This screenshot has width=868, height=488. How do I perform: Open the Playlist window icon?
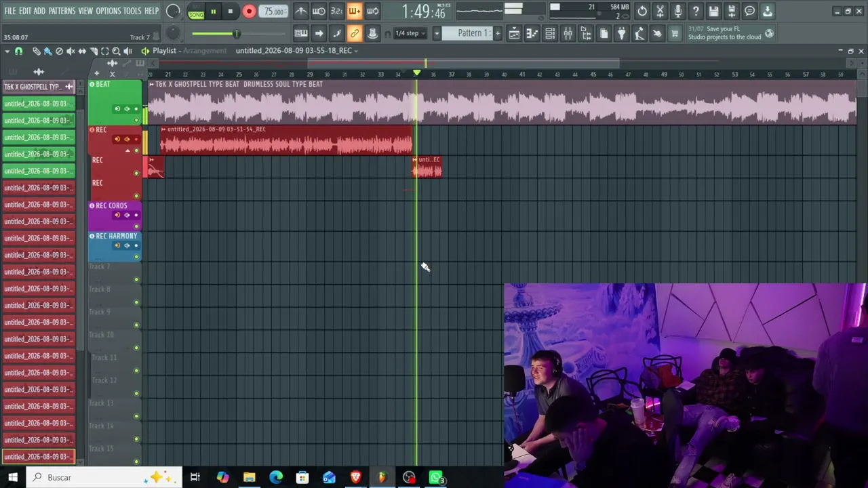tap(514, 34)
